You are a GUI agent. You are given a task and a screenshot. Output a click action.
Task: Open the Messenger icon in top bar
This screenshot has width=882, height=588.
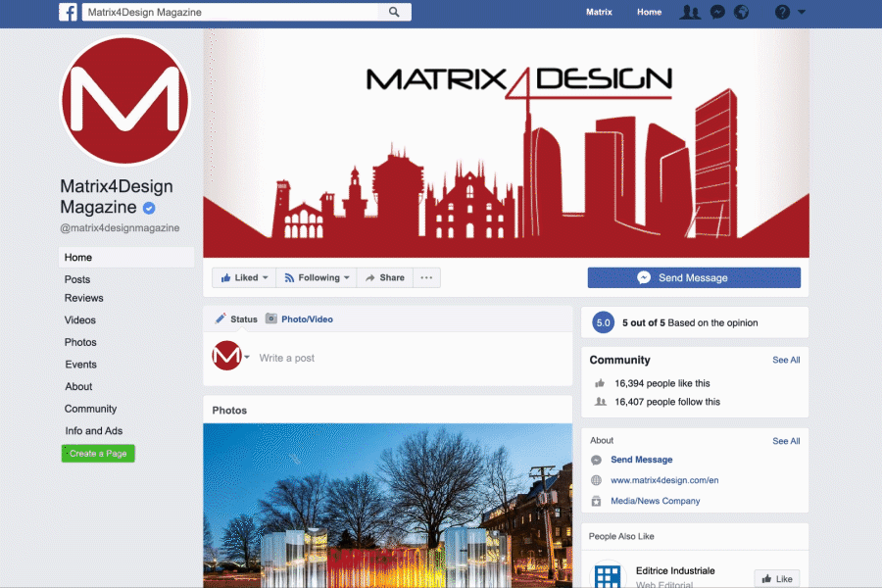click(717, 12)
